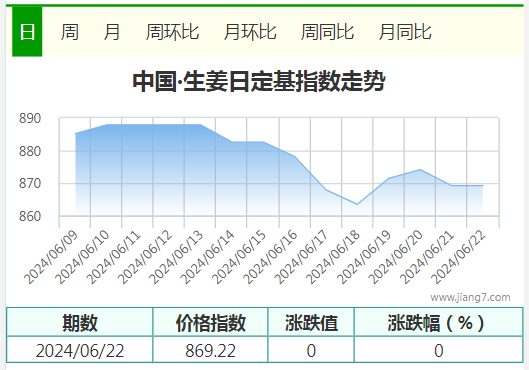Screen dimensions: 529x370
Task: Click the 期数 table header
Action: tap(80, 322)
